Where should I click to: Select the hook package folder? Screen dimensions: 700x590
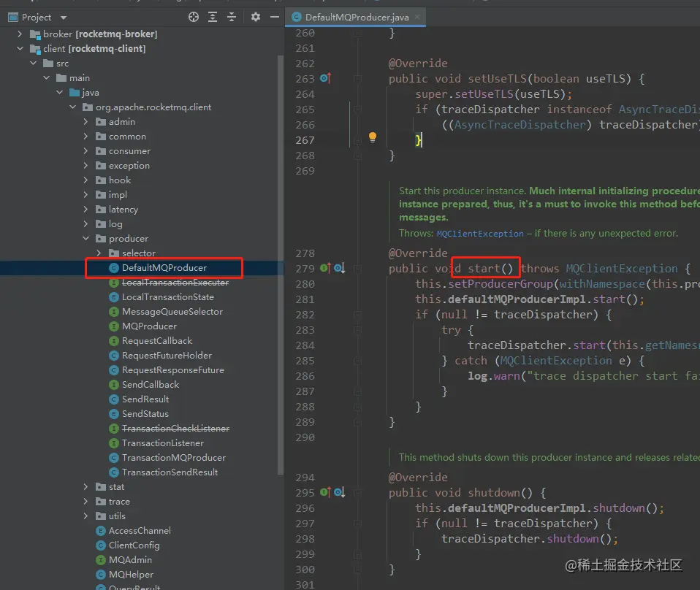(113, 180)
